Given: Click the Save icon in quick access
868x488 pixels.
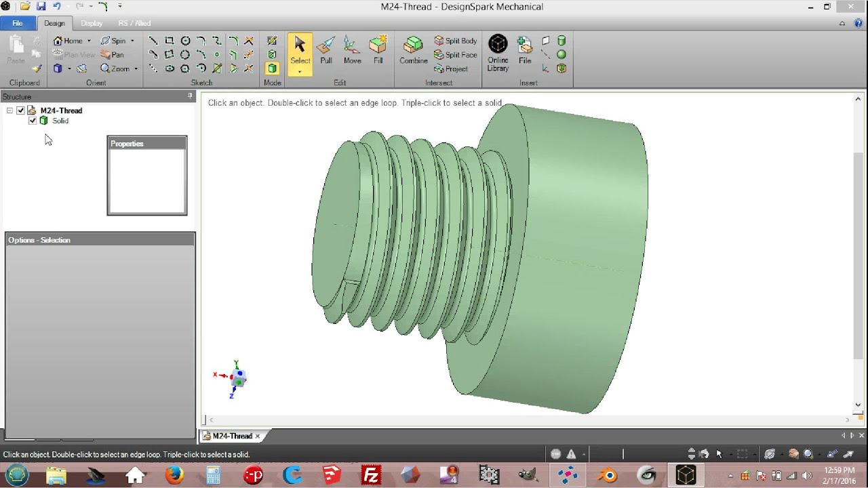Looking at the screenshot, I should (41, 6).
